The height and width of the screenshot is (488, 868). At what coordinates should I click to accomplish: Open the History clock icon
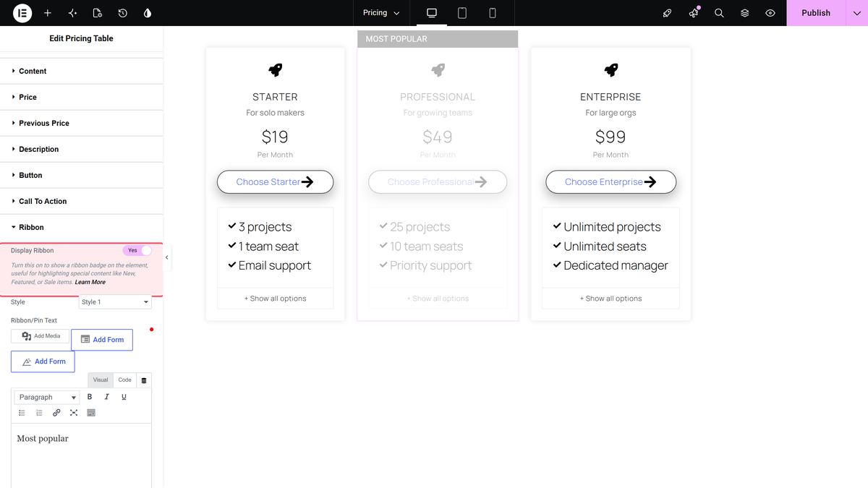pos(123,13)
